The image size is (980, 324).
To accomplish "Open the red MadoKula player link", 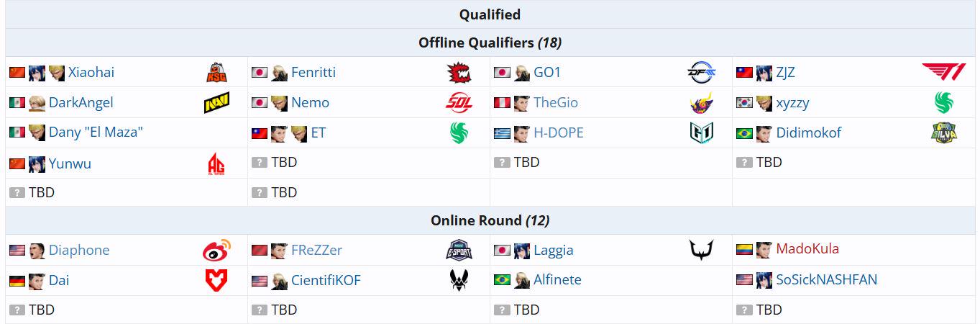I will tap(807, 249).
